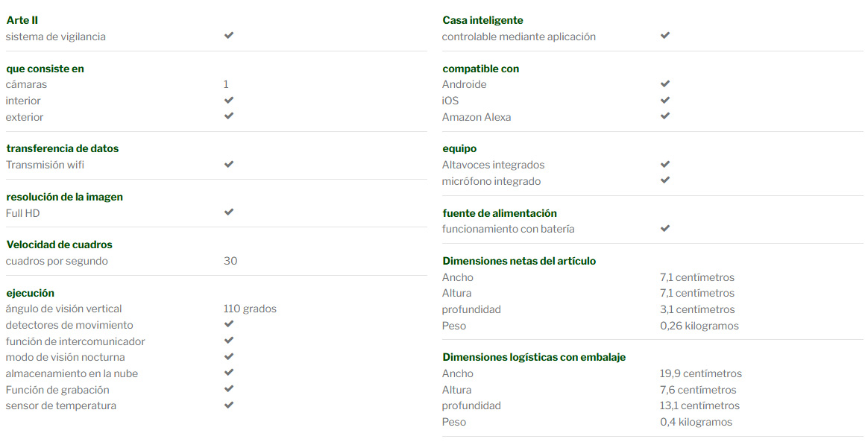
Task: Click the cuadros por segundo value 30
Action: 230,261
